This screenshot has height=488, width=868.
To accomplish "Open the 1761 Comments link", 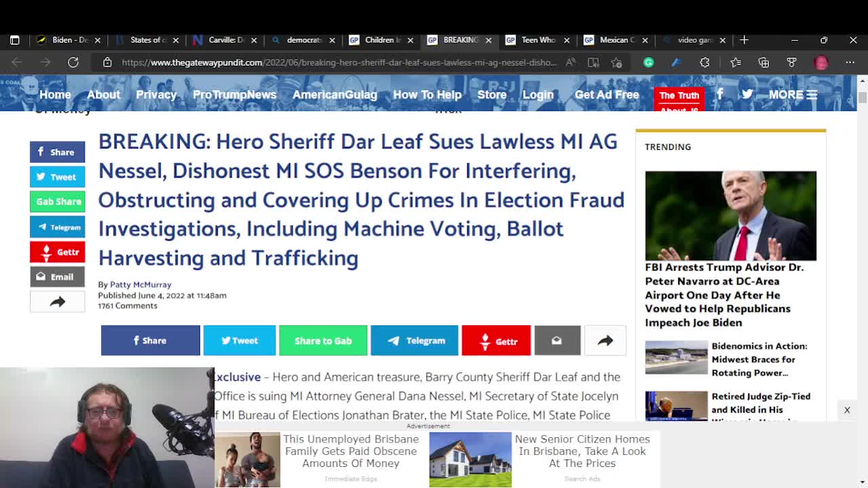I will (127, 306).
